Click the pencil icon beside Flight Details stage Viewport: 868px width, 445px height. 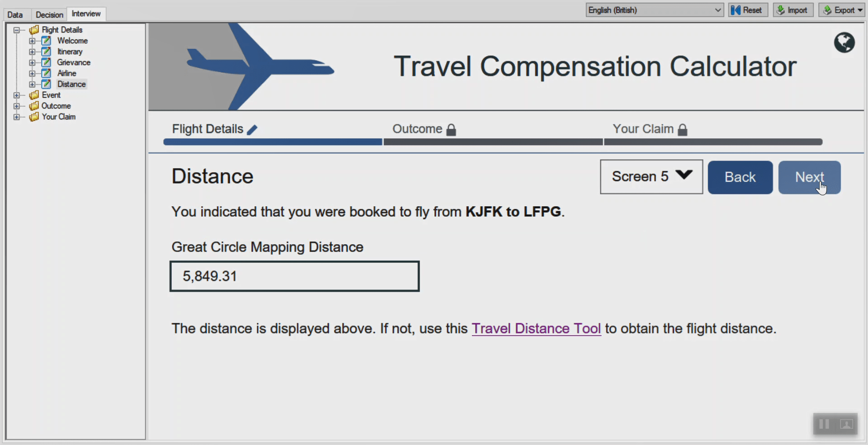253,129
